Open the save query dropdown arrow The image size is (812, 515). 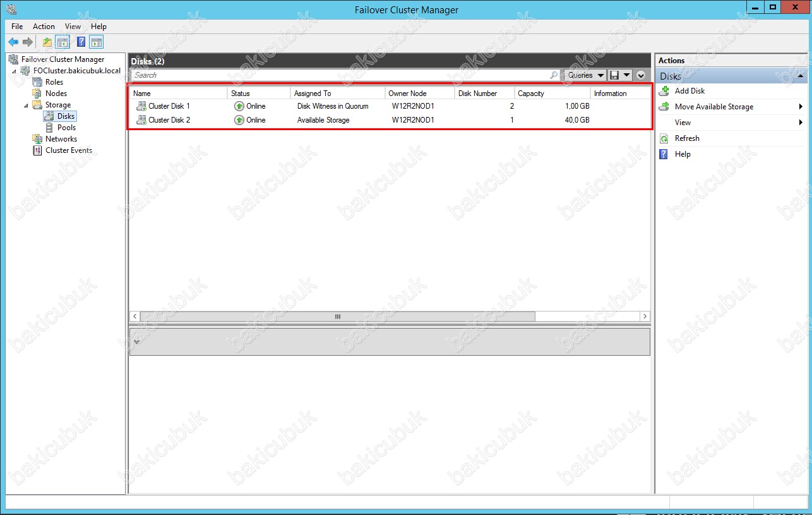(x=626, y=75)
